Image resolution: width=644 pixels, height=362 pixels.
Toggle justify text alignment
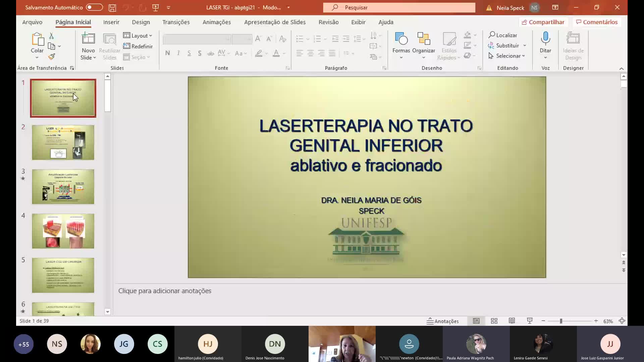[x=332, y=53]
